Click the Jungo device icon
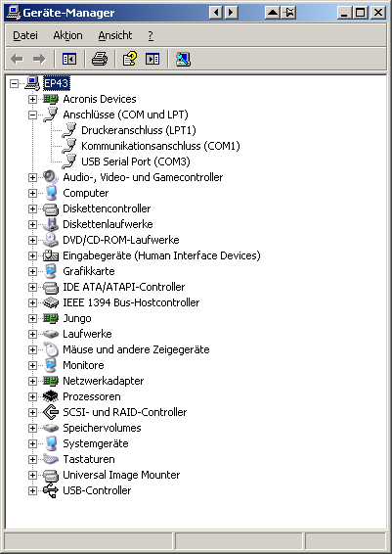 tap(51, 318)
